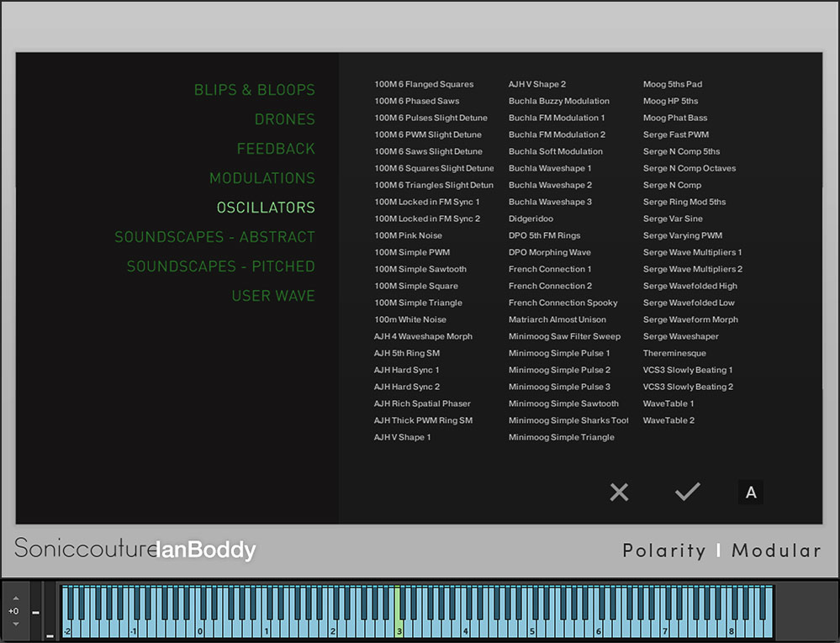
Task: Select preset 100M 6 Pulses Slight Detune
Action: coord(431,118)
